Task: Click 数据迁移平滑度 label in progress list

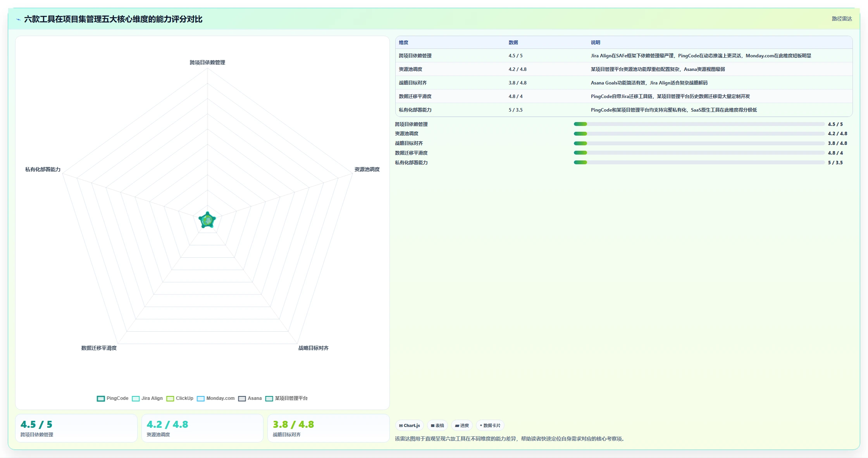Action: point(411,153)
